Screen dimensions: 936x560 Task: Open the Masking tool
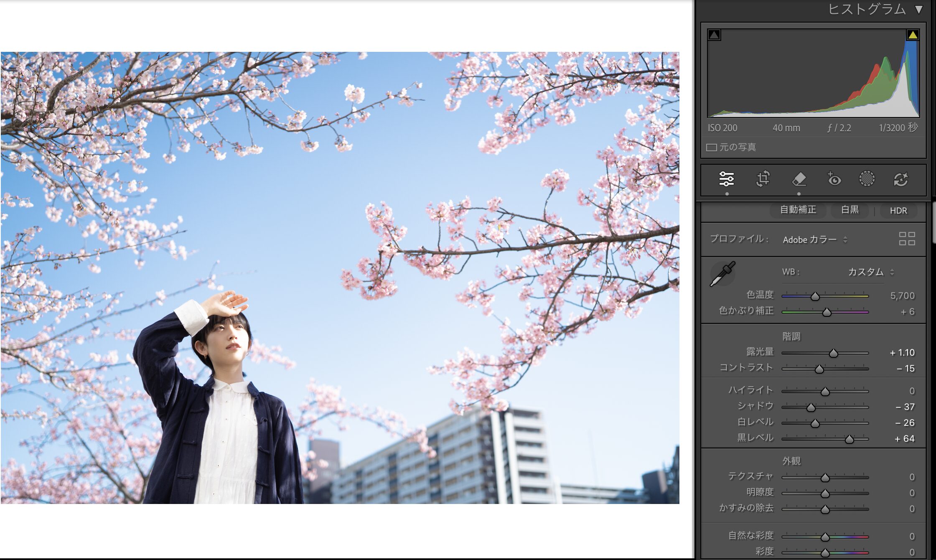tap(867, 179)
